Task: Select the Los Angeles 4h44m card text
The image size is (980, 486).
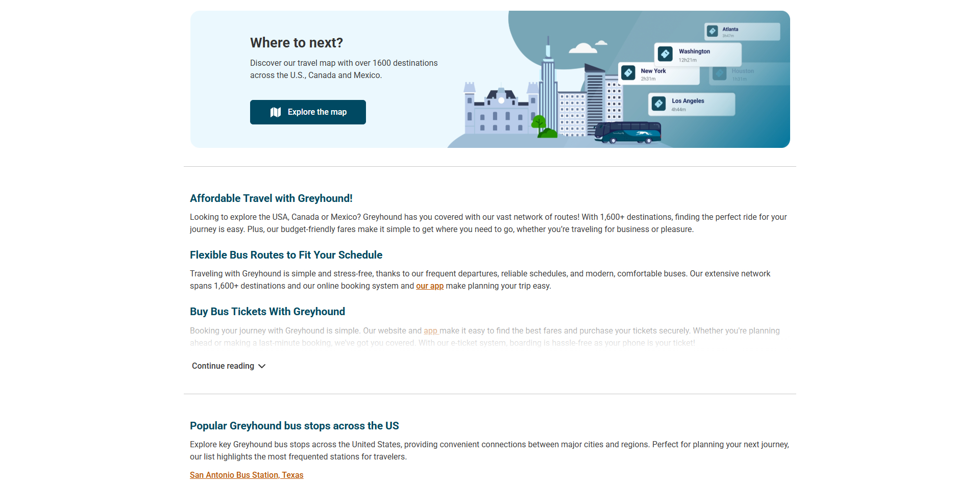Action: [x=688, y=104]
